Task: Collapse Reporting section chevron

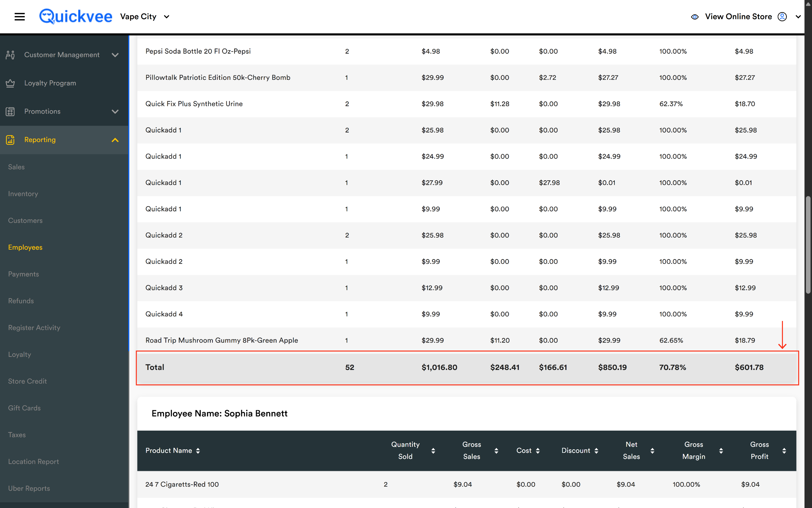Action: click(x=115, y=140)
